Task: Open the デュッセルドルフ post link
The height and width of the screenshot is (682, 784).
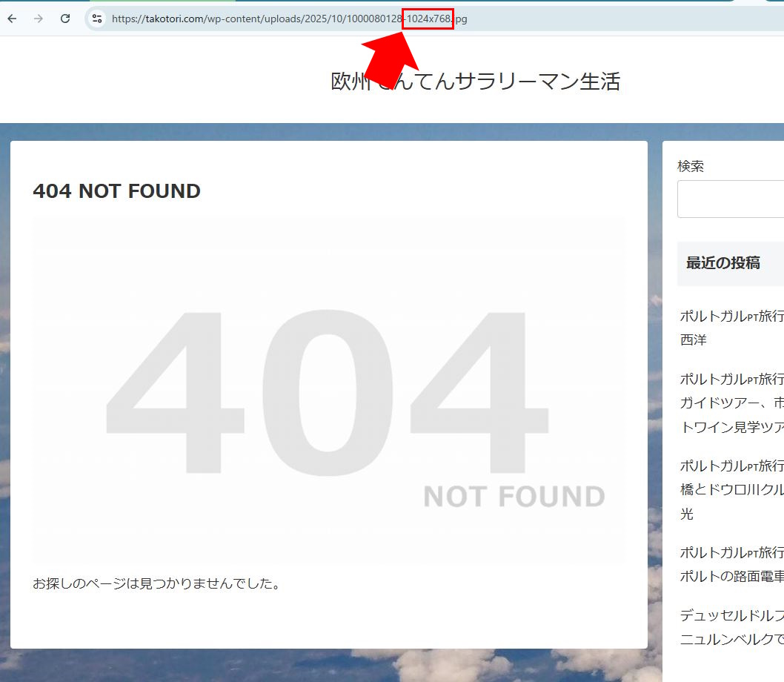Action: point(731,626)
